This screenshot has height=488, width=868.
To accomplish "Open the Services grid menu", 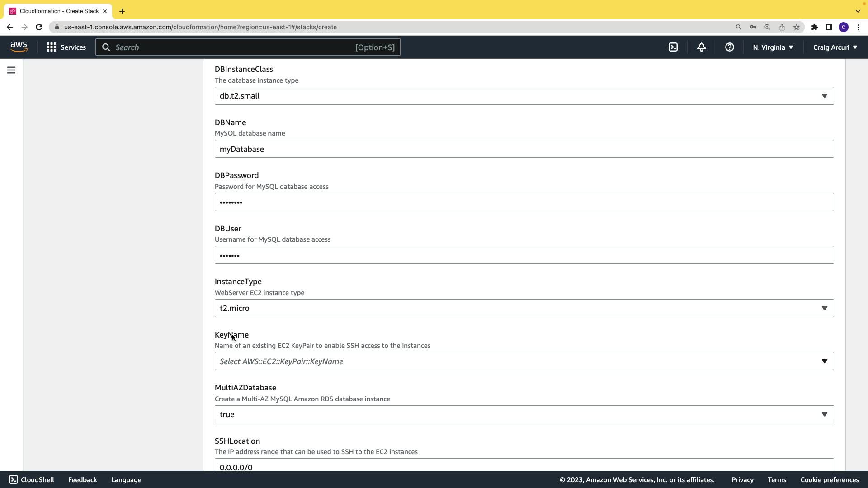I will 66,47.
